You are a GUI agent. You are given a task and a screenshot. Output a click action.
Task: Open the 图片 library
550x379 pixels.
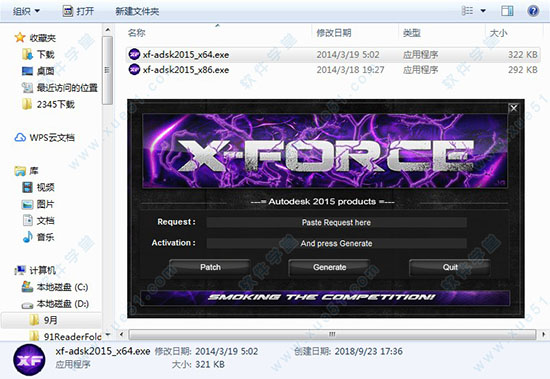tap(38, 204)
